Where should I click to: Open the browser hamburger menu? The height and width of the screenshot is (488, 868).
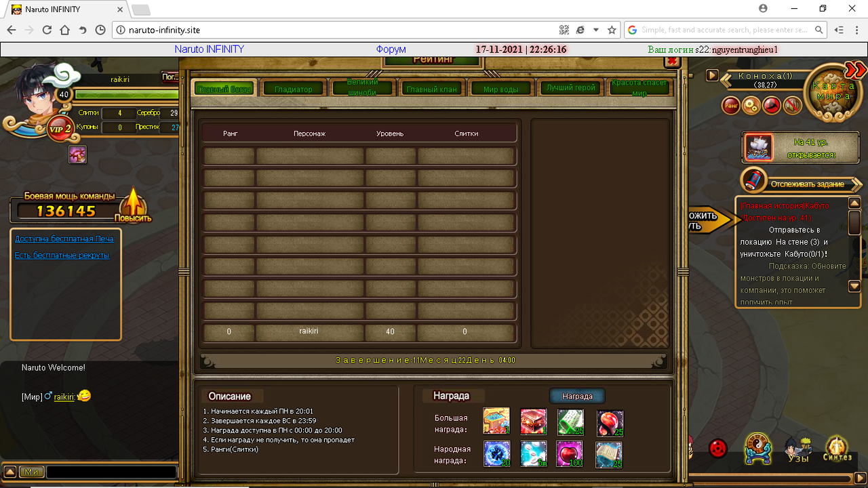pos(856,30)
